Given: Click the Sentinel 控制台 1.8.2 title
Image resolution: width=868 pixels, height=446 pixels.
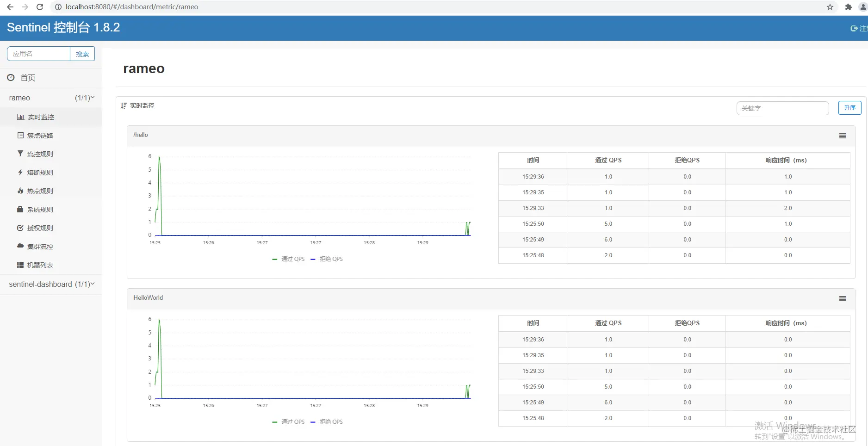Looking at the screenshot, I should click(x=63, y=27).
